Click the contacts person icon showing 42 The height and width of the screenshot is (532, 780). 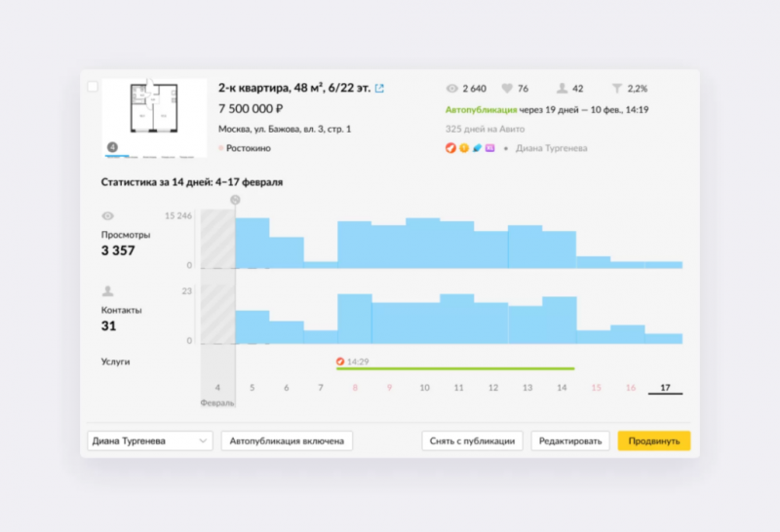pos(562,89)
